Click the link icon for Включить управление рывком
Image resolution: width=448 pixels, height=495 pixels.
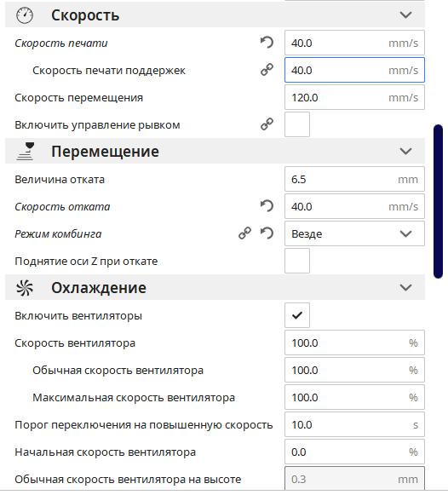(267, 124)
